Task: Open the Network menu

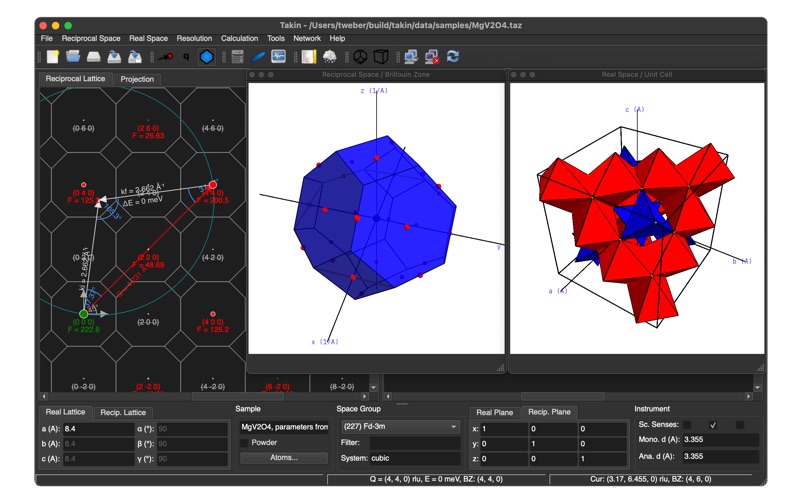Action: point(307,38)
